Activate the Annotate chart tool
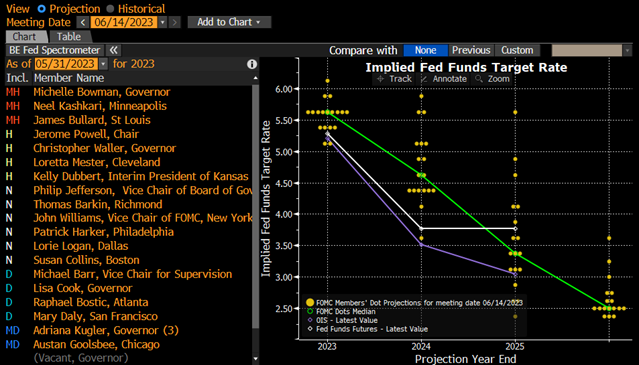 (444, 79)
